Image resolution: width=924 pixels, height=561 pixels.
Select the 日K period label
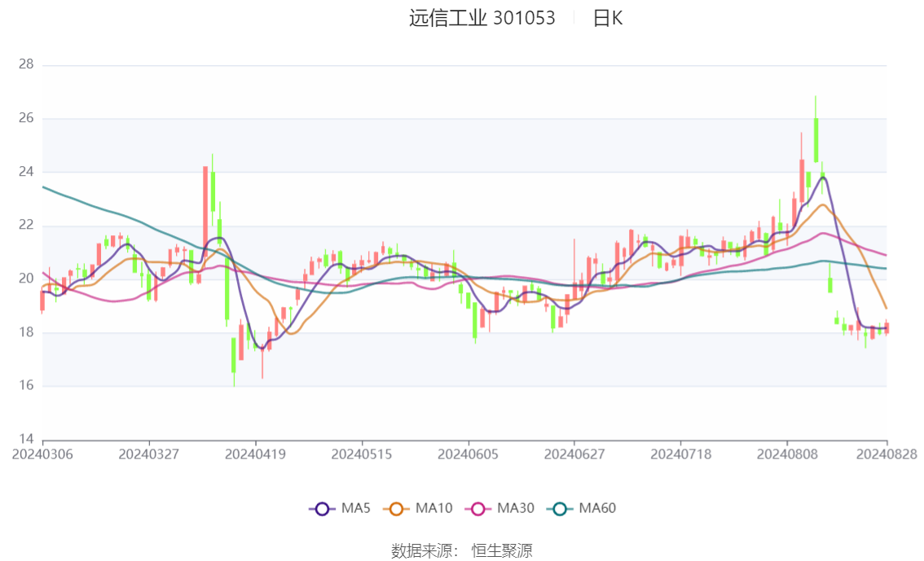tap(608, 18)
